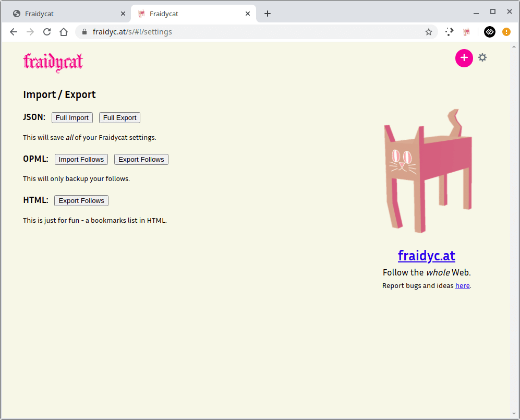Click the pink add-follow plus button

[464, 58]
